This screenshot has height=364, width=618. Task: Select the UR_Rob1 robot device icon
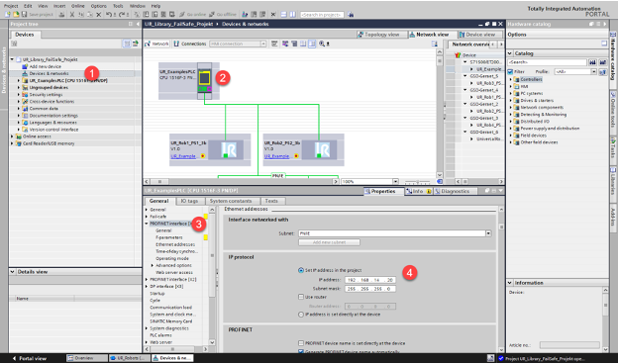pos(229,150)
